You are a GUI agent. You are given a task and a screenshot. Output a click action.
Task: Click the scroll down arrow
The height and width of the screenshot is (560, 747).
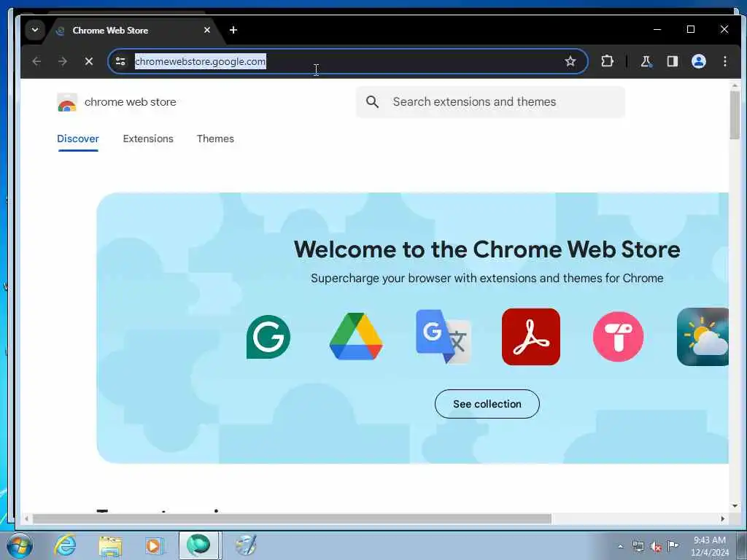coord(735,506)
